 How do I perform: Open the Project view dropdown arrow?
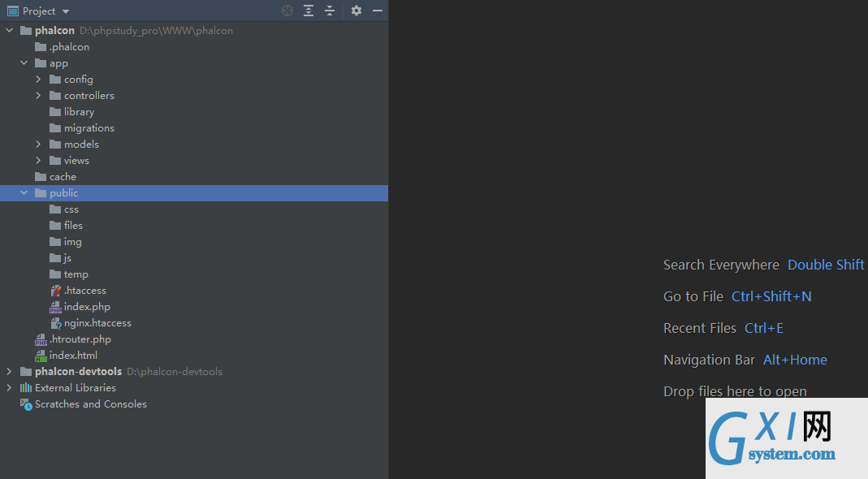point(66,11)
